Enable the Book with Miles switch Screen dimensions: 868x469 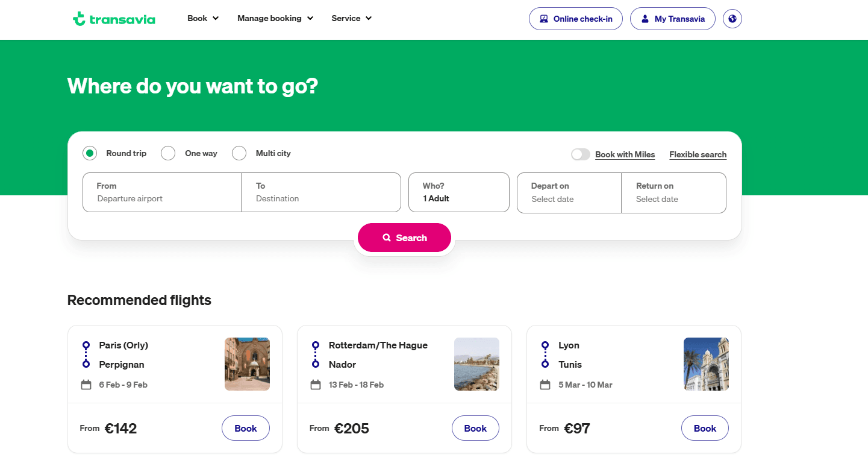(x=581, y=154)
